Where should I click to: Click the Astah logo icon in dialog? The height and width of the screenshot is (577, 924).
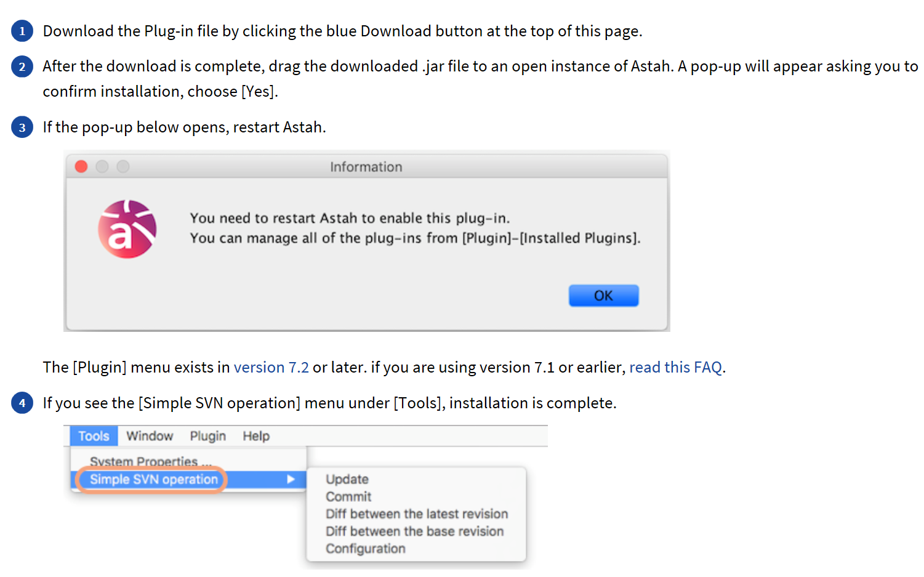(x=127, y=228)
